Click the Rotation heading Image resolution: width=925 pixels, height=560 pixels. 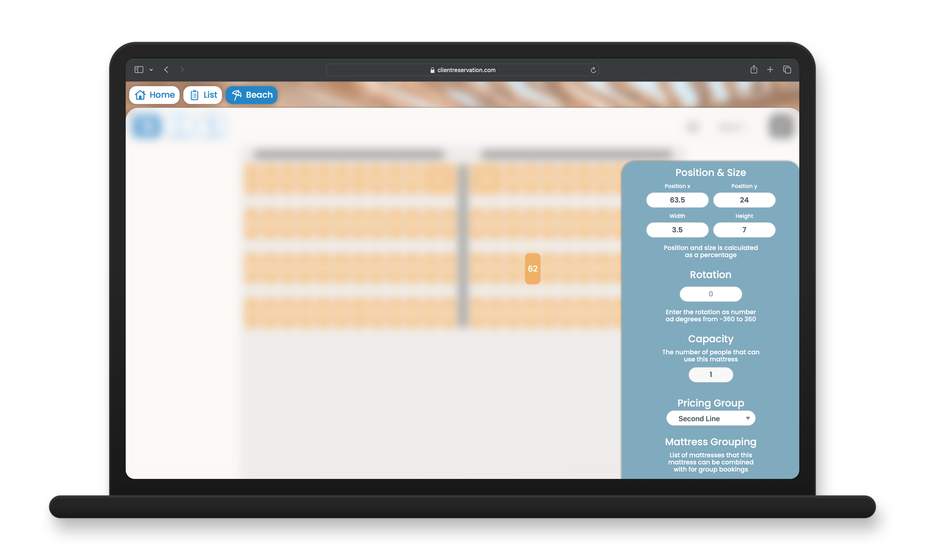coord(711,275)
